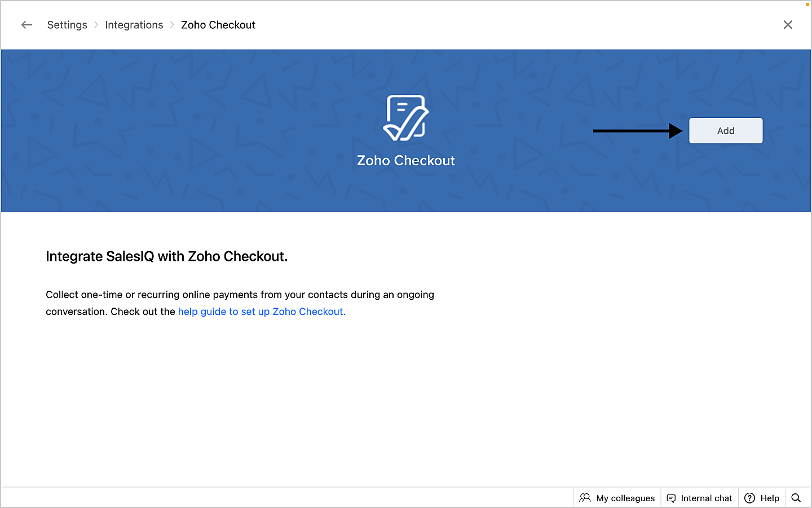Go to Settings breadcrumb
The image size is (812, 508).
point(67,25)
